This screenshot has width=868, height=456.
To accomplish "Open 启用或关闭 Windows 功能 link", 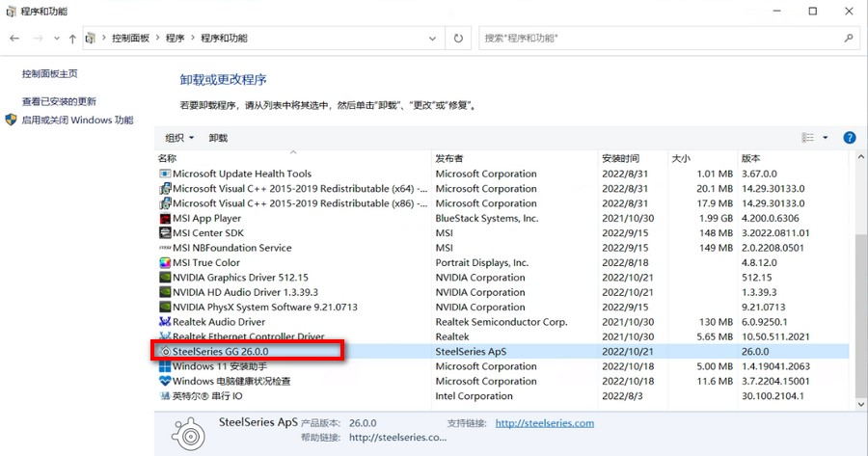I will pyautogui.click(x=77, y=121).
